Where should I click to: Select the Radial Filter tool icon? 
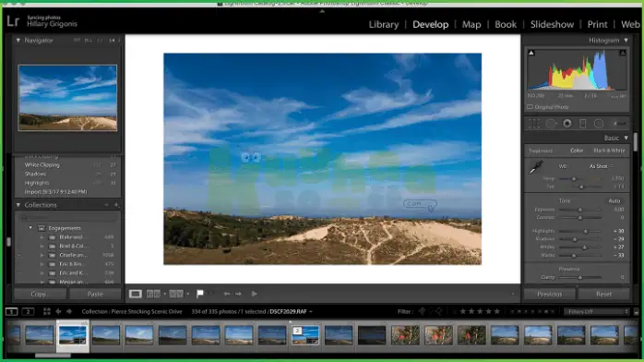click(599, 123)
